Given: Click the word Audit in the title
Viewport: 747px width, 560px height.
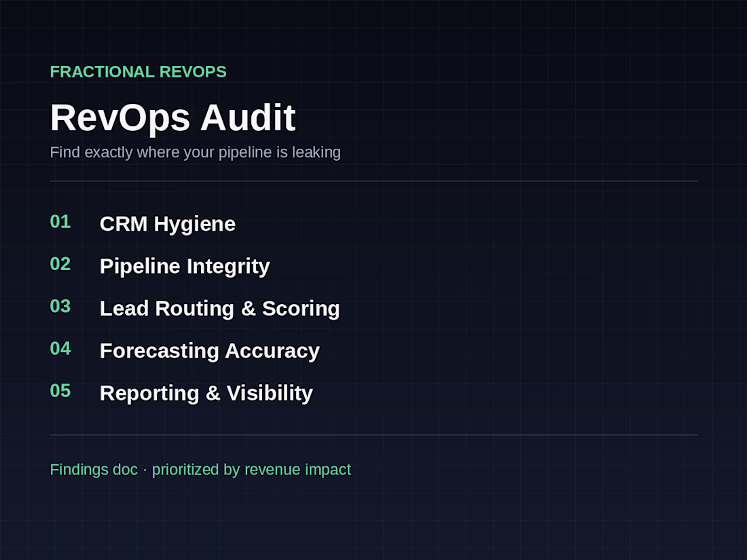Looking at the screenshot, I should pos(248,117).
